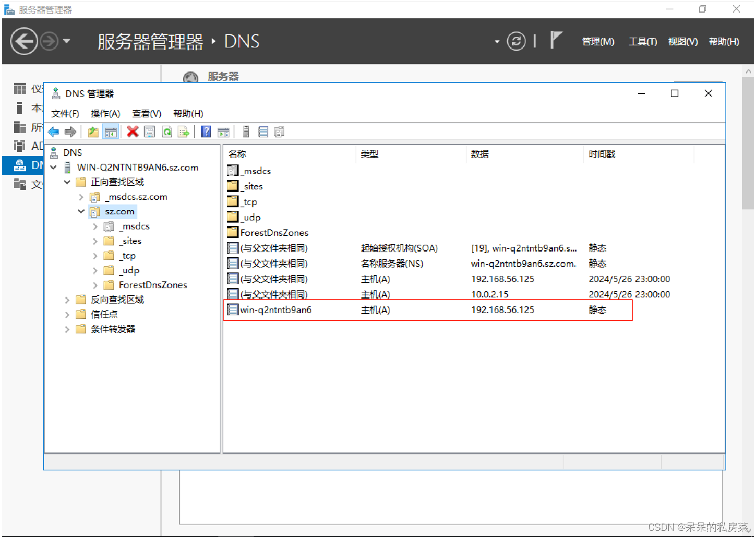Collapse the sz.com zone node
Image resolution: width=756 pixels, height=537 pixels.
(x=81, y=212)
